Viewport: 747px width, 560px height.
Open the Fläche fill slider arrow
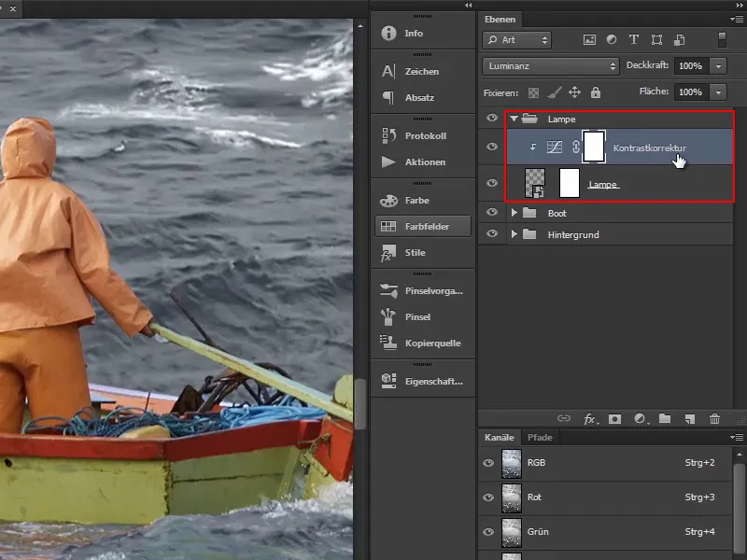(x=718, y=91)
